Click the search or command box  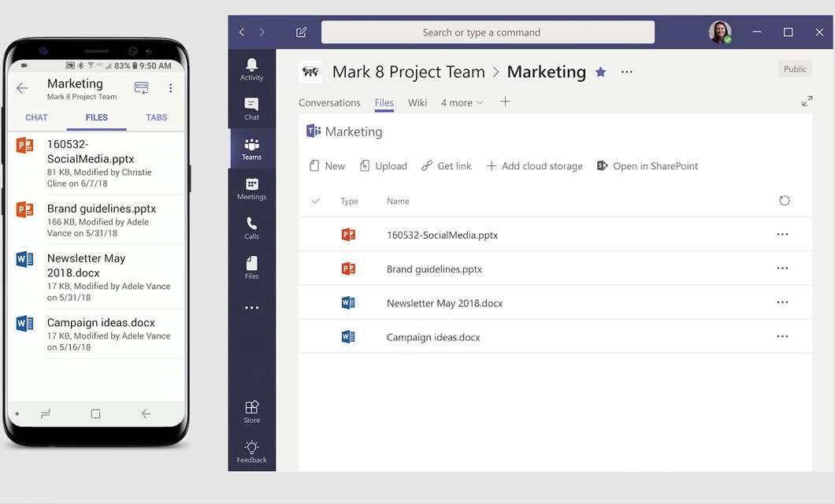pyautogui.click(x=488, y=32)
